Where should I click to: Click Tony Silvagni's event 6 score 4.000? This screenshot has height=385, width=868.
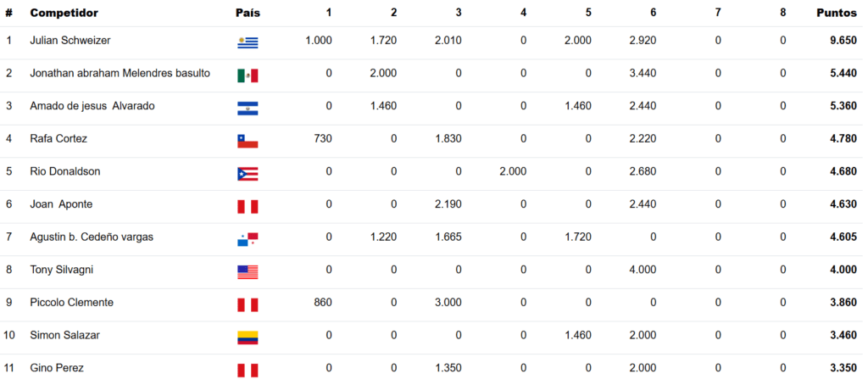643,269
